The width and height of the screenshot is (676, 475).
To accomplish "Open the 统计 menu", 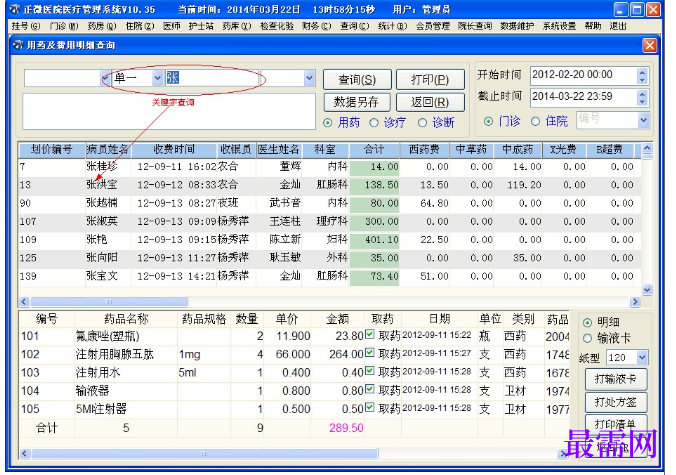I will click(392, 26).
